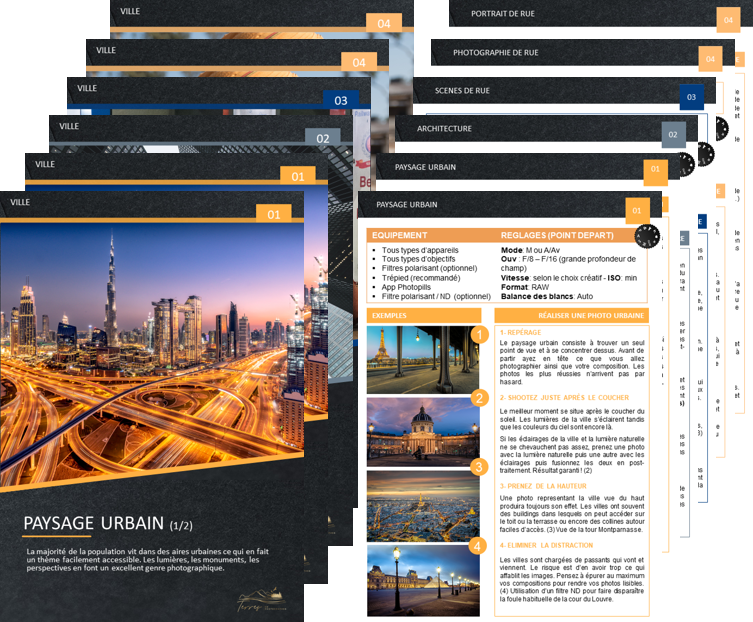Open the Eiffel Tower under bridge example photo
Viewport: 753px width, 622px height.
coord(423,360)
